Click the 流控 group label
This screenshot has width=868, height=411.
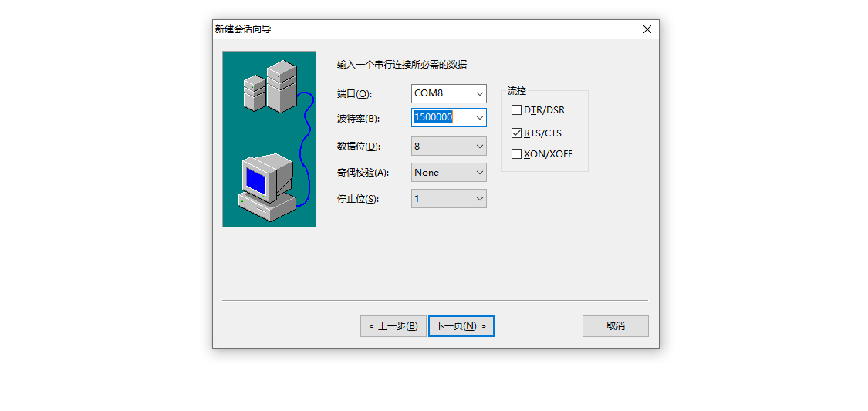point(516,90)
